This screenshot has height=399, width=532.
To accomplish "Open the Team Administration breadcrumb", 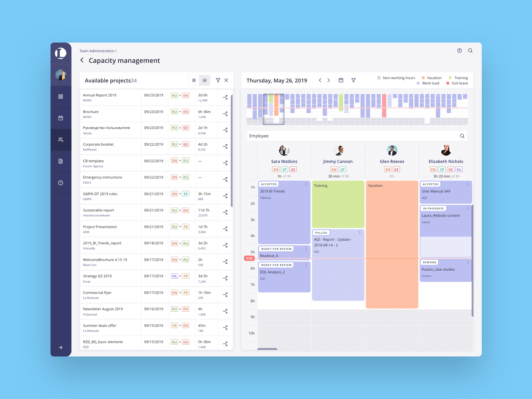I will pos(97,51).
